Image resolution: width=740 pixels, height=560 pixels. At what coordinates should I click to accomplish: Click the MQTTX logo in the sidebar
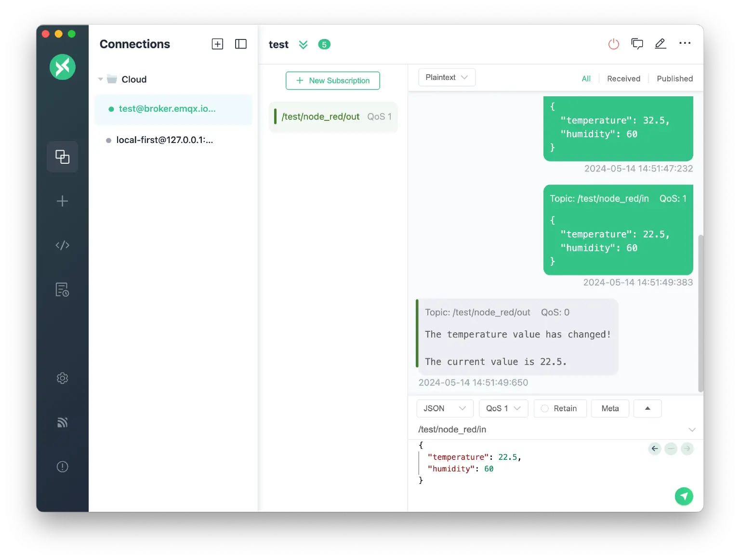pyautogui.click(x=62, y=67)
